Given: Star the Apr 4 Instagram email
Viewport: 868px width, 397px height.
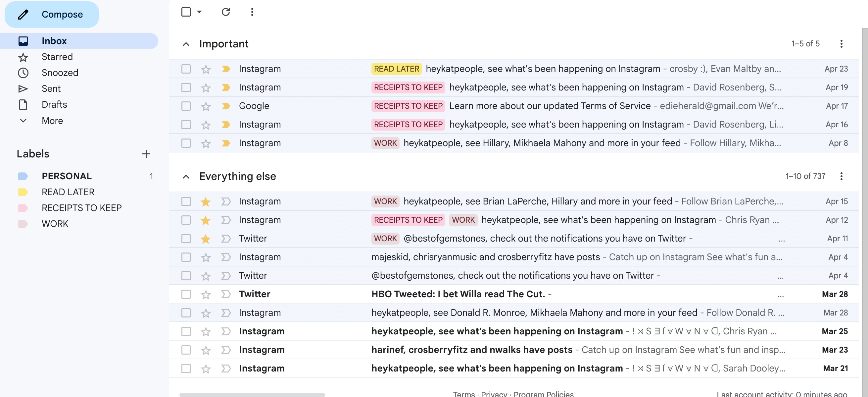Looking at the screenshot, I should click(206, 257).
